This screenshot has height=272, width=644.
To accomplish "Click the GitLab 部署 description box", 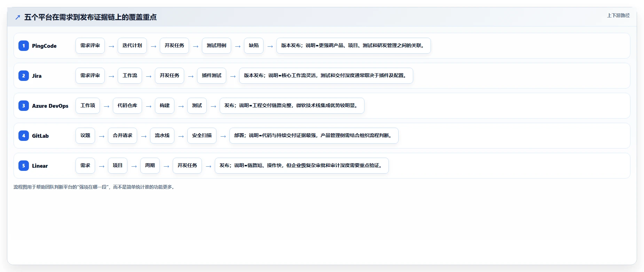I will pos(314,136).
